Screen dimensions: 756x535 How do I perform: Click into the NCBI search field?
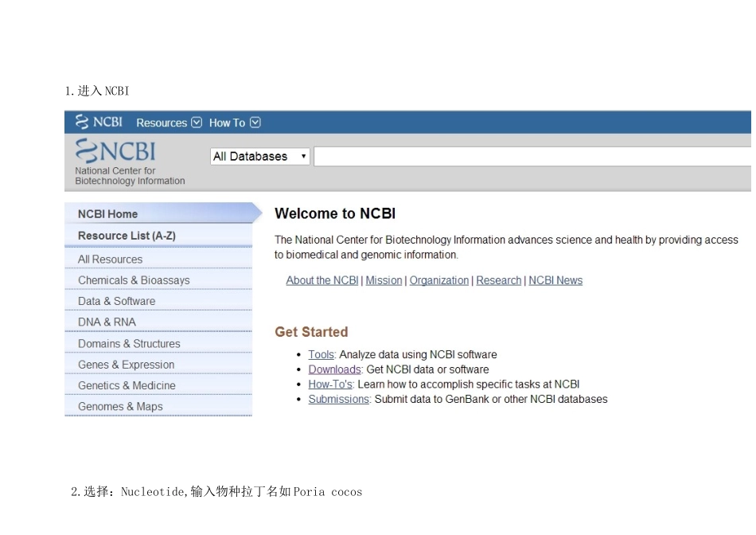pyautogui.click(x=532, y=157)
